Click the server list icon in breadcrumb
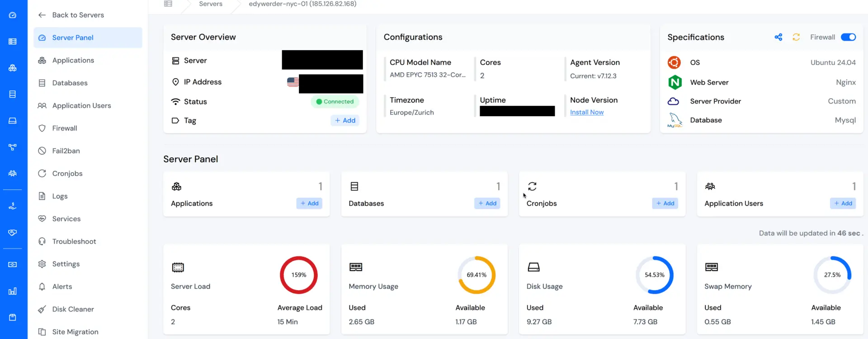868x339 pixels. click(x=168, y=4)
